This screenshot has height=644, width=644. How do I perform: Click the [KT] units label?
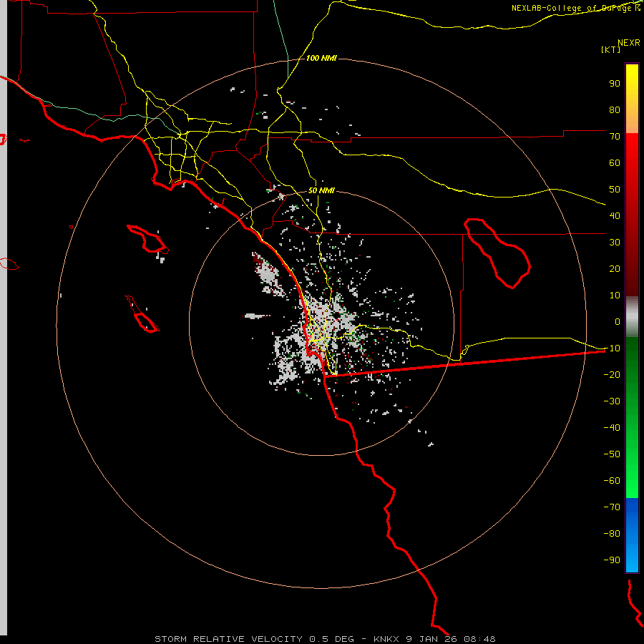tap(610, 49)
